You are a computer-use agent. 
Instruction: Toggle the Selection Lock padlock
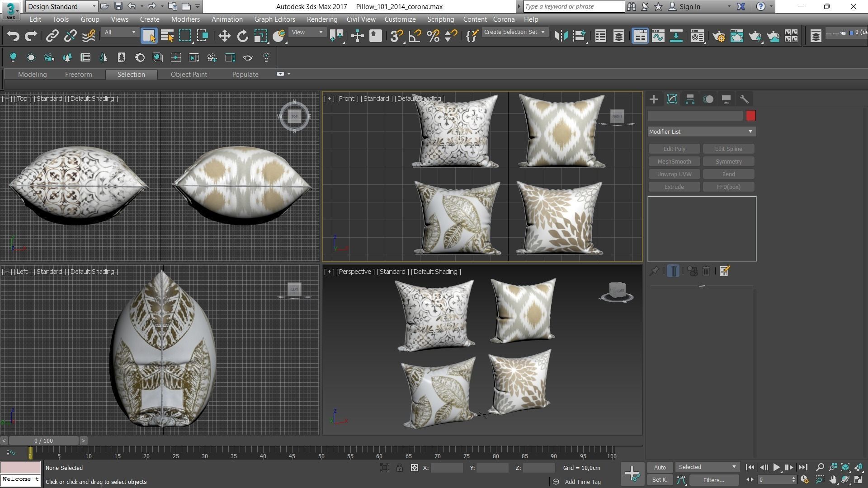pos(400,468)
